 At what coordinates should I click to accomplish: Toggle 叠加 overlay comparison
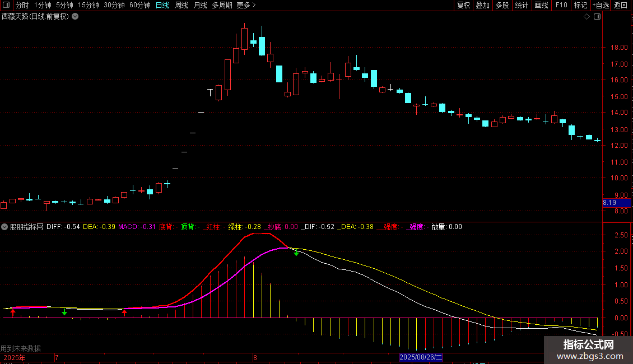tap(483, 5)
